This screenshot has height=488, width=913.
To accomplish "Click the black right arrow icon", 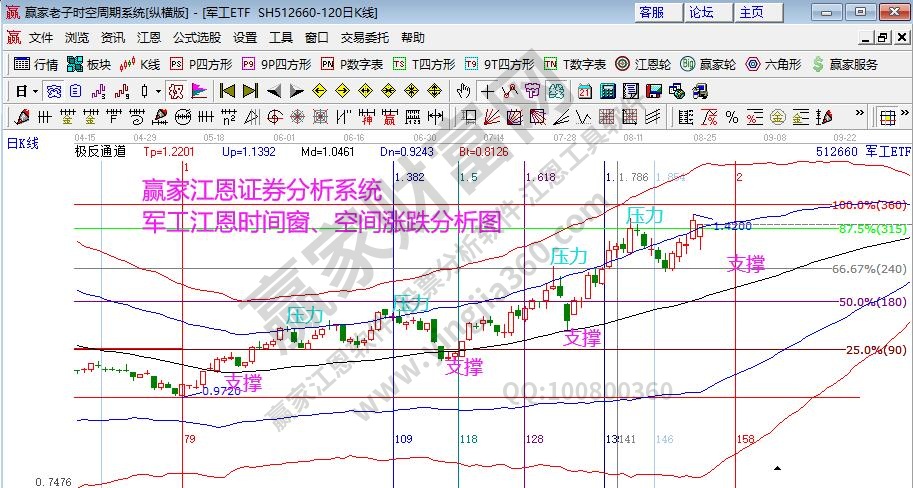I will (297, 91).
